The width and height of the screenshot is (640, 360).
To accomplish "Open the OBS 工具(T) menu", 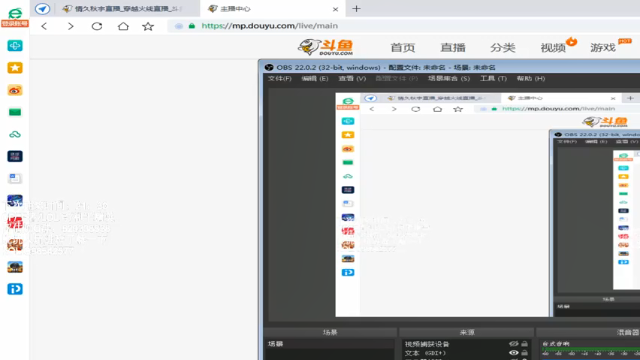I will pyautogui.click(x=493, y=78).
